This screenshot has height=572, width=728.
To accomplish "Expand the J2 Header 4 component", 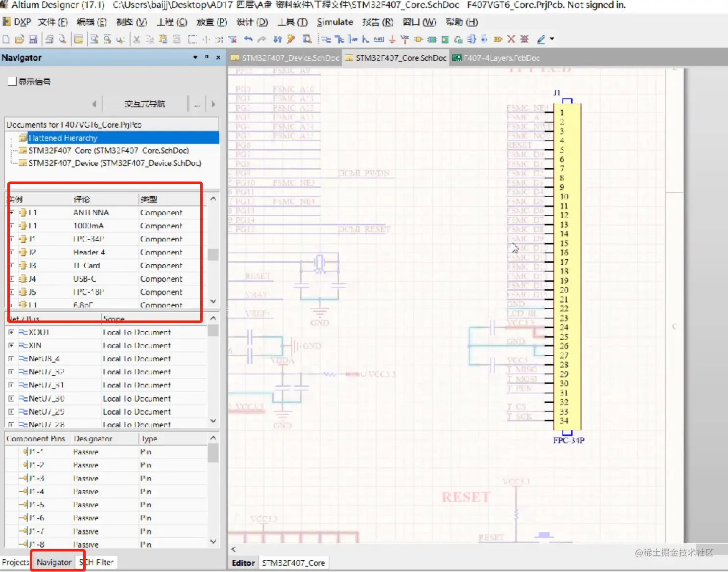I will pyautogui.click(x=11, y=252).
